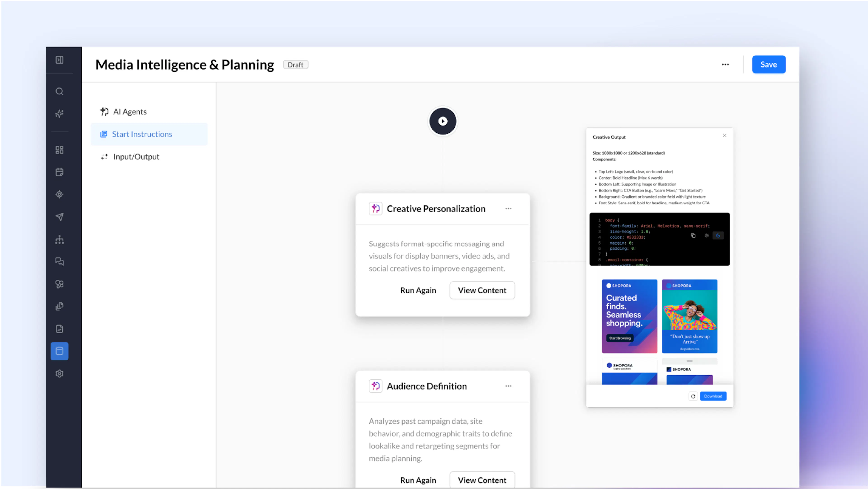The image size is (868, 489).
Task: Click "Bottom Left: Supporting Image" bullet line
Action: (x=637, y=185)
